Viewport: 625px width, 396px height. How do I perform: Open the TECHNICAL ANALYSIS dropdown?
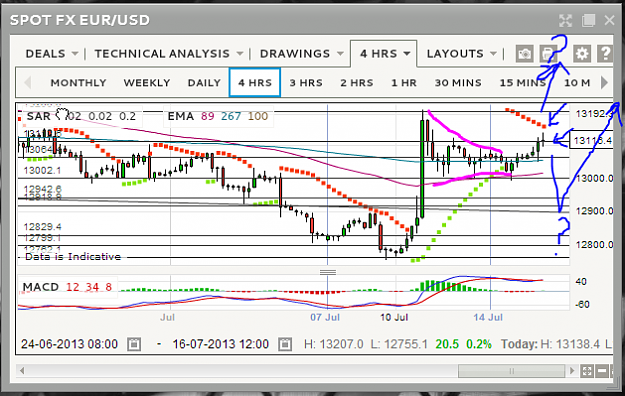(169, 54)
